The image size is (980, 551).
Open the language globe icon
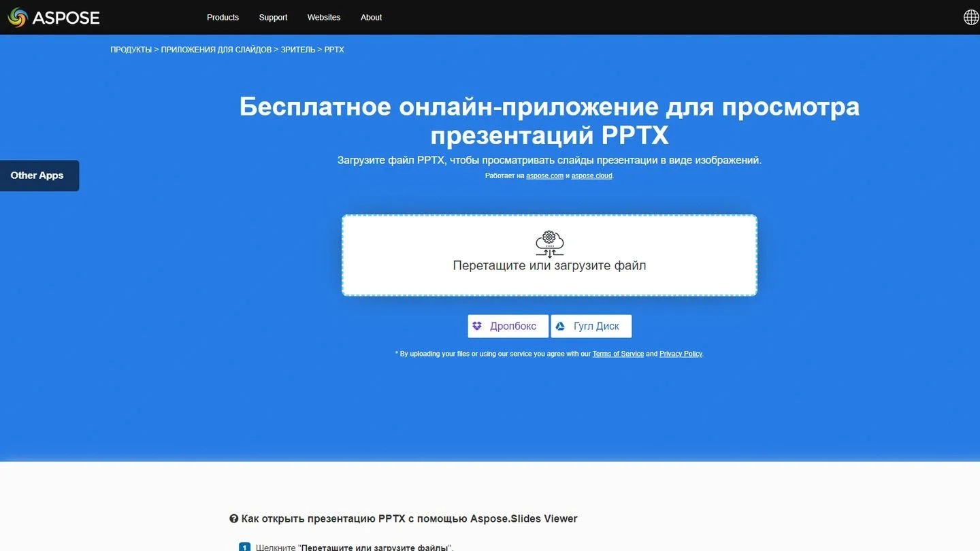(971, 17)
